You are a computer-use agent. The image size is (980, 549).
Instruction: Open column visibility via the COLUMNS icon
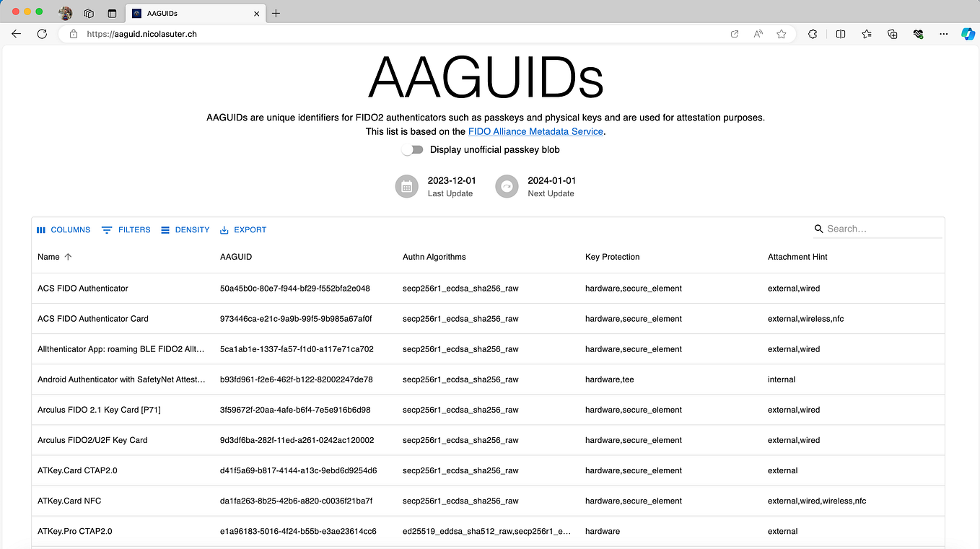pos(41,229)
